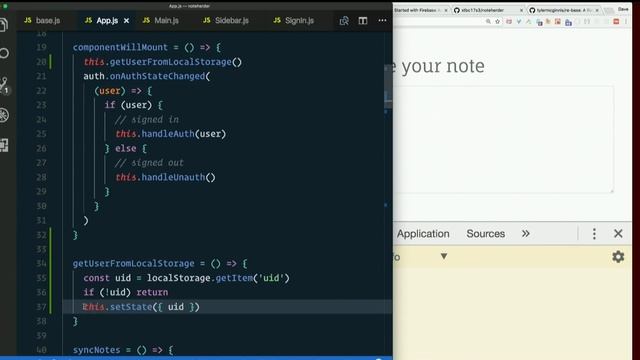640x360 pixels.
Task: Split the editor with the split icon
Action: pos(363,20)
